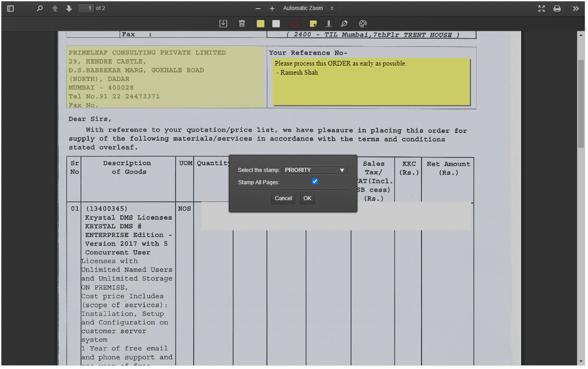Click 'Tel No.91 22 24473371' text
The height and width of the screenshot is (369, 588).
pos(114,96)
